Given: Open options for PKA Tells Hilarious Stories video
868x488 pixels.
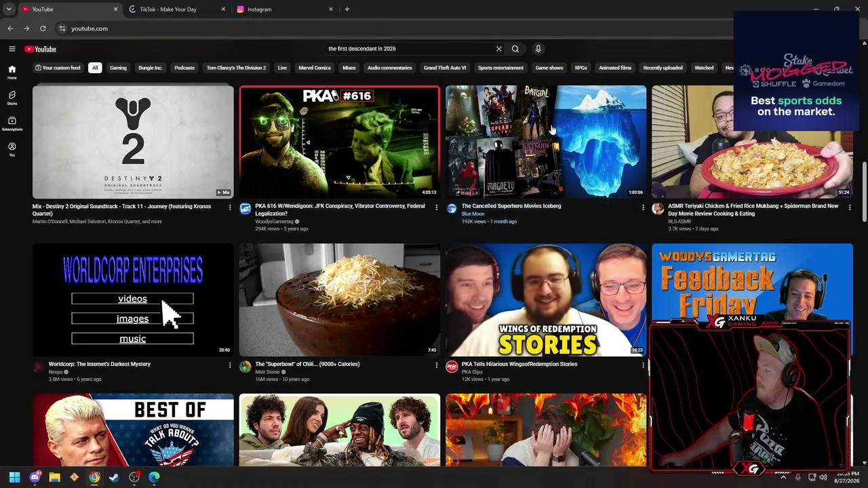Looking at the screenshot, I should pos(643,365).
